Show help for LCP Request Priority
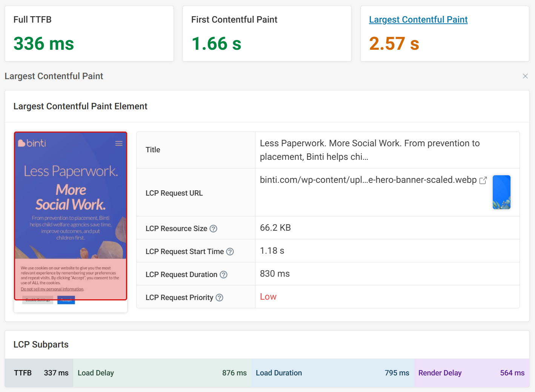 [x=220, y=297]
